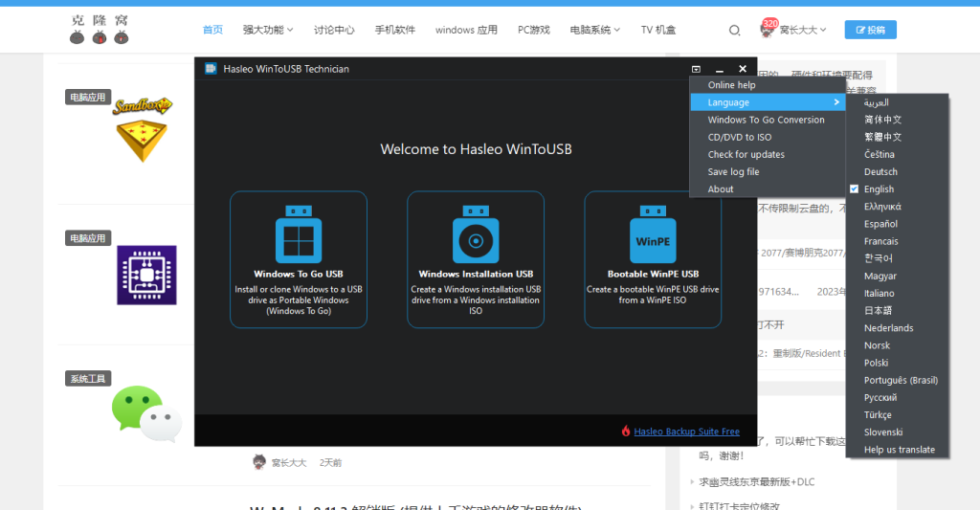Open the WinToUSB title bar menu icon
The width and height of the screenshot is (980, 510).
(697, 70)
